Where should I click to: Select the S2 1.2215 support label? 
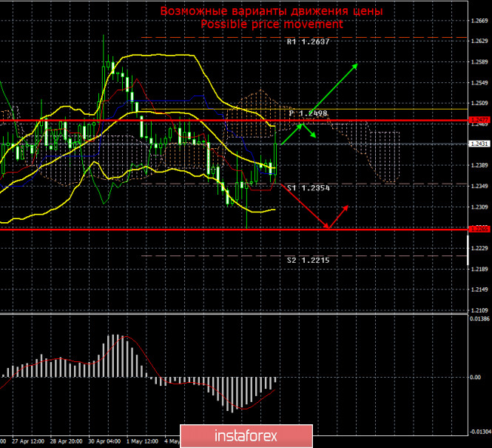(x=308, y=260)
